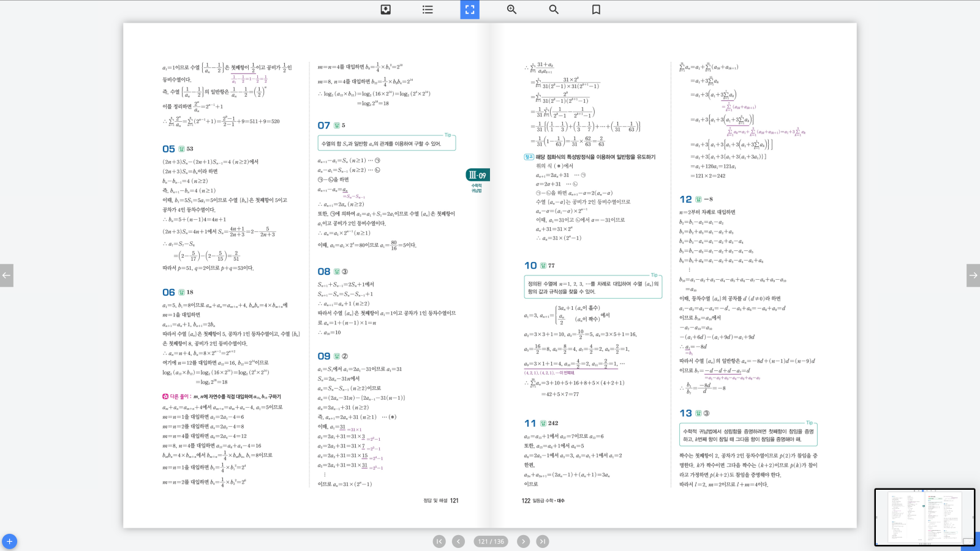
Task: Open the table of contents list
Action: [428, 9]
